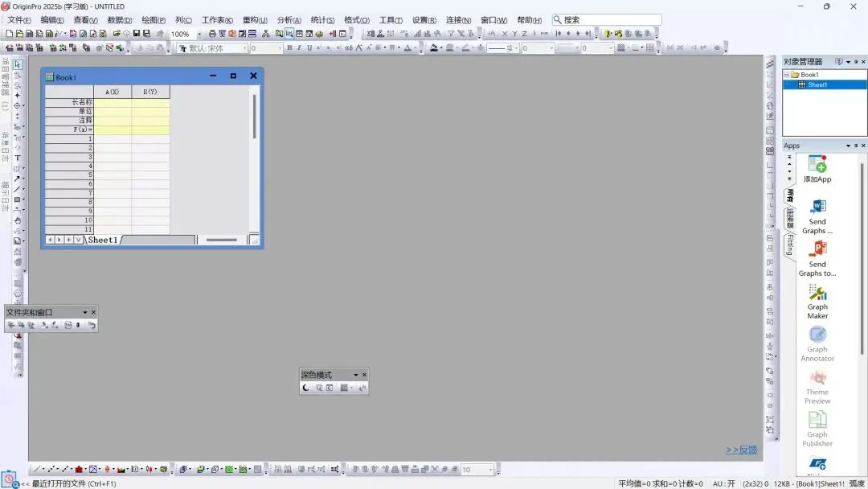The image size is (868, 489).
Task: Click the column chart icon in bottom toolbar
Action: click(x=79, y=470)
